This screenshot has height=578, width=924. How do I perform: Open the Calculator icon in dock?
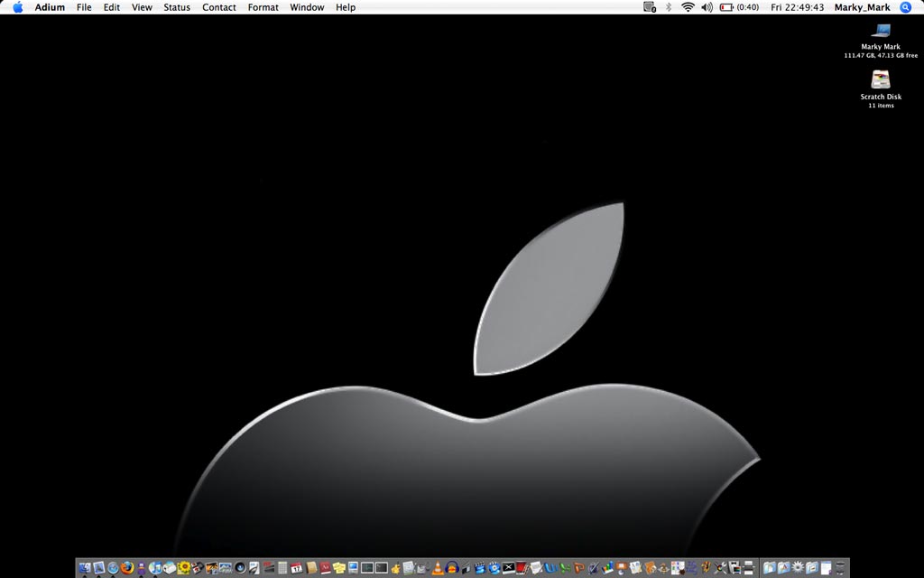click(x=282, y=569)
